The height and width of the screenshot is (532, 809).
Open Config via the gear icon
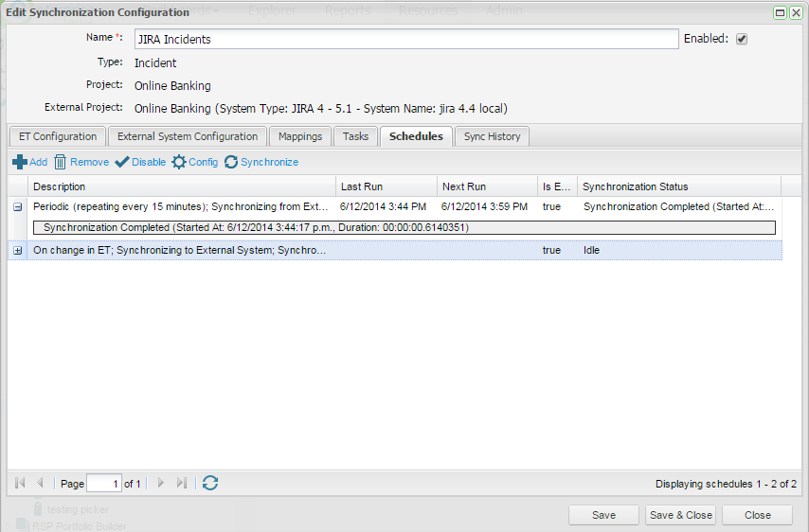[179, 162]
